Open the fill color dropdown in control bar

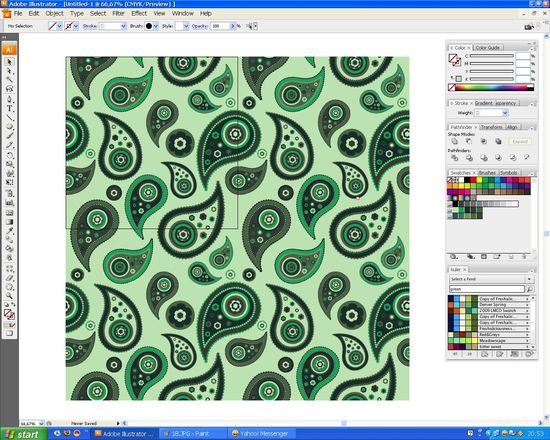pyautogui.click(x=60, y=26)
